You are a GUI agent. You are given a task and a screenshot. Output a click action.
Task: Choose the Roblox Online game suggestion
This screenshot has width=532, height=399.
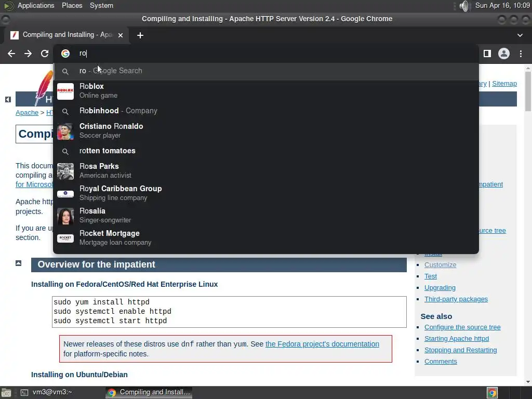[x=266, y=91]
